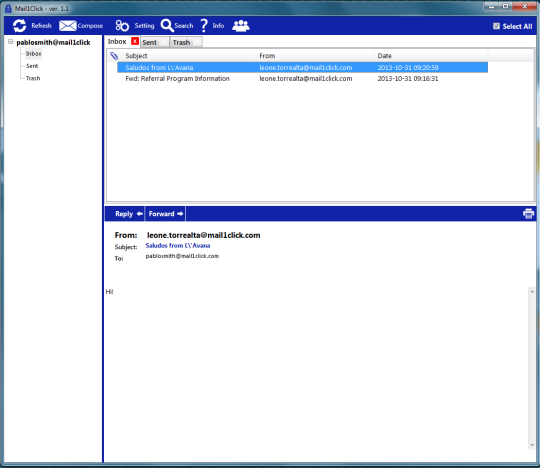Open Compose envelope icon

[x=68, y=26]
